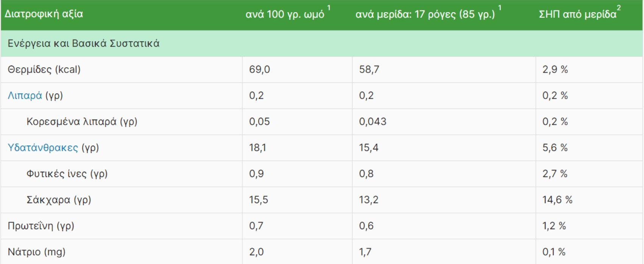Screen dimensions: 644x264
Task: Click the 58,7 calories per serving value
Action: [x=369, y=70]
